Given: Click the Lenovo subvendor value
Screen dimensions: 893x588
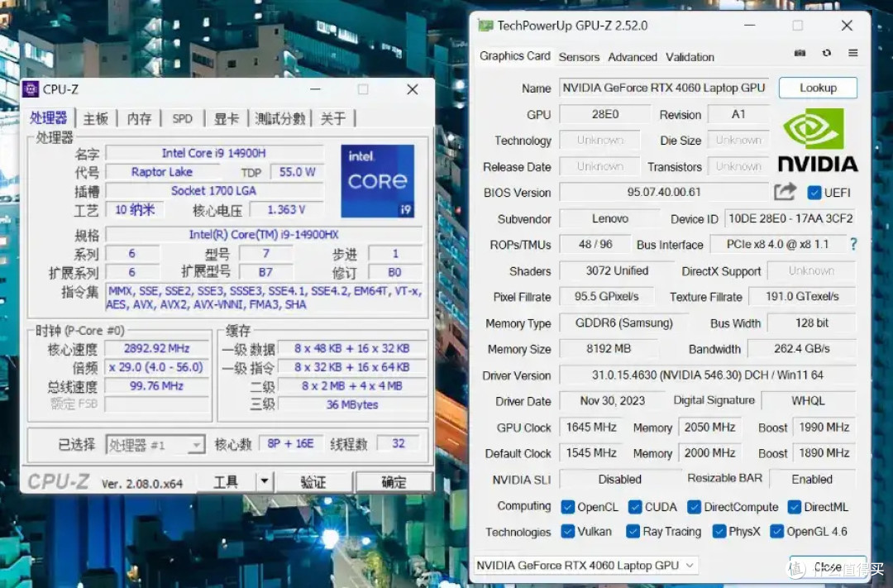Looking at the screenshot, I should 609,218.
